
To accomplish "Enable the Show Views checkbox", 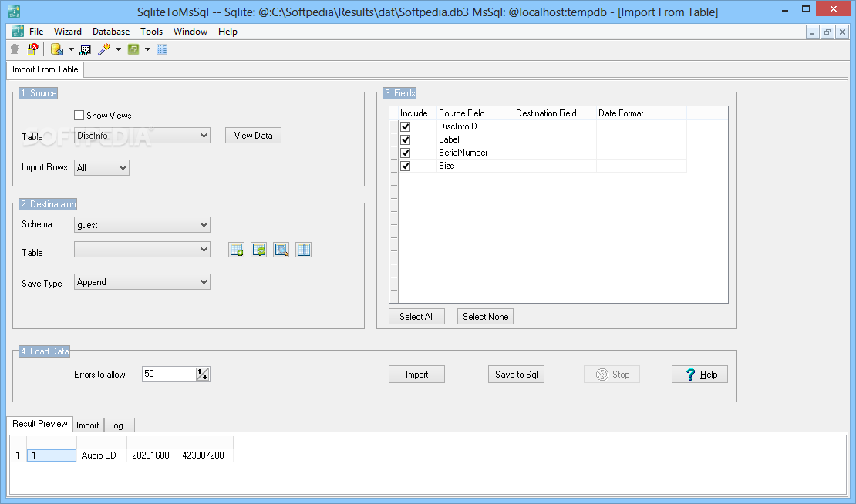I will pyautogui.click(x=79, y=115).
